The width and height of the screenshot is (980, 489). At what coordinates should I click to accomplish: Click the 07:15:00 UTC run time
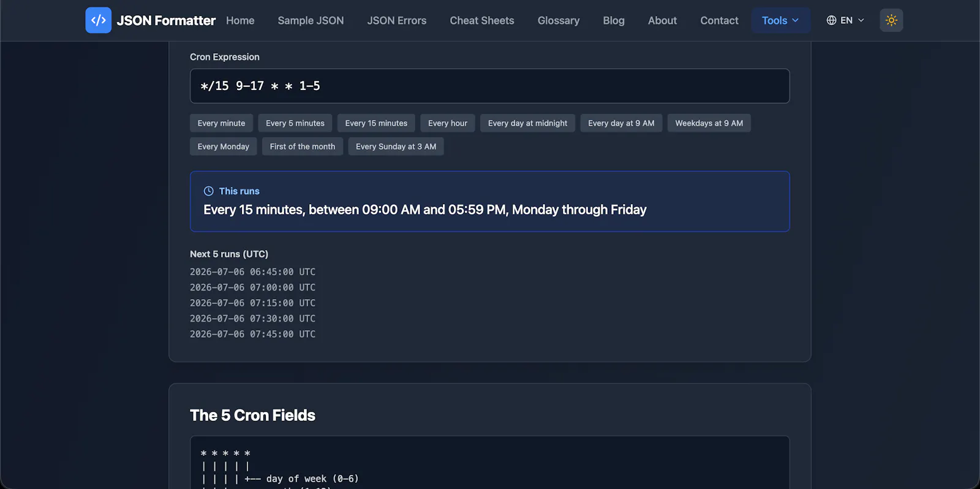[x=252, y=303]
